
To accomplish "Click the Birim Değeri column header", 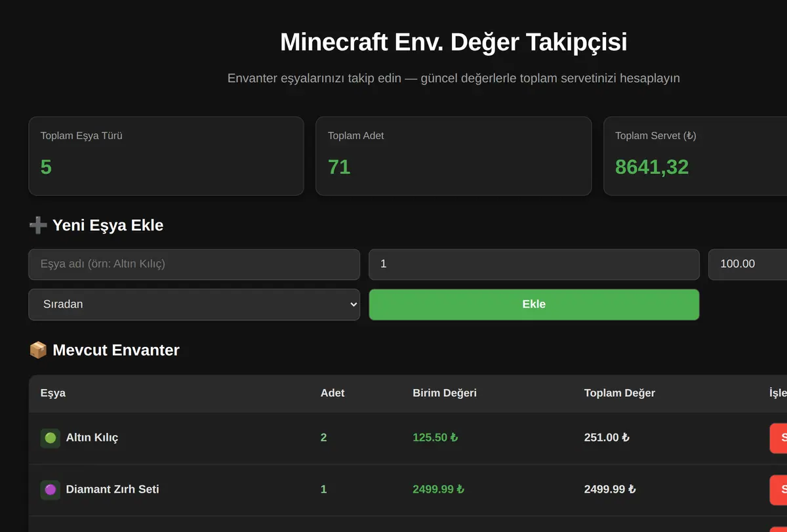I will pyautogui.click(x=445, y=393).
